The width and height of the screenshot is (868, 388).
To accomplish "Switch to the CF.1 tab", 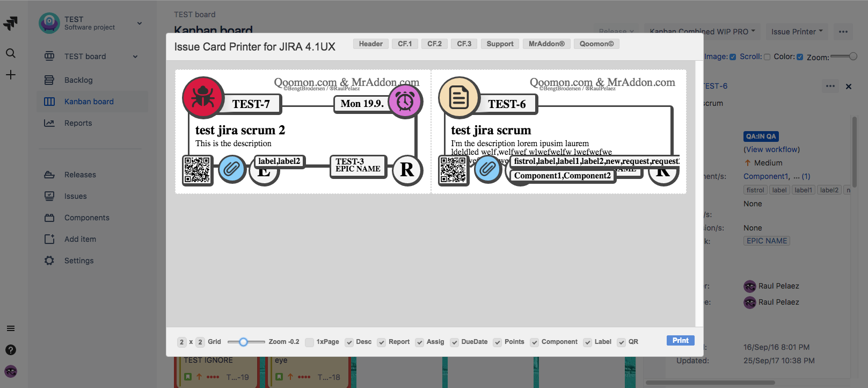I will point(405,44).
